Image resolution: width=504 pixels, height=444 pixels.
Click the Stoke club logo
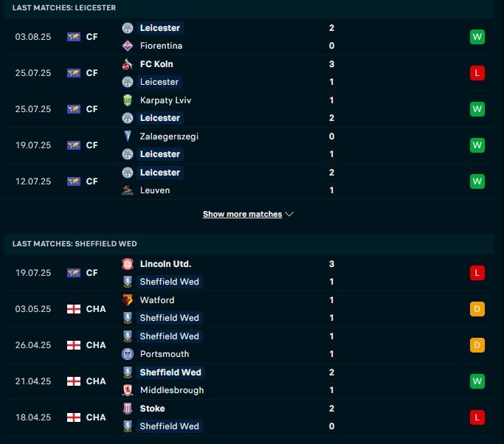click(x=128, y=409)
